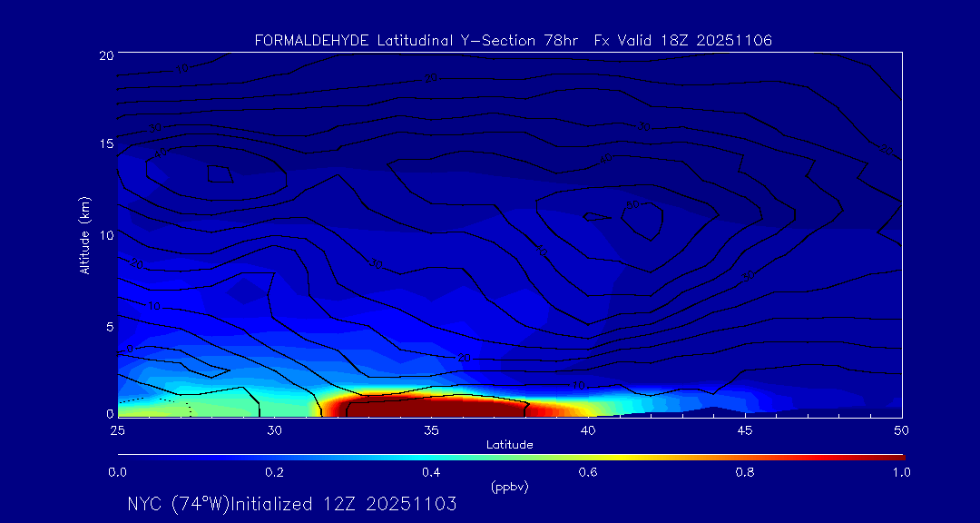This screenshot has height=523, width=980.
Task: Click the "(ppbv)" units label
Action: [509, 487]
